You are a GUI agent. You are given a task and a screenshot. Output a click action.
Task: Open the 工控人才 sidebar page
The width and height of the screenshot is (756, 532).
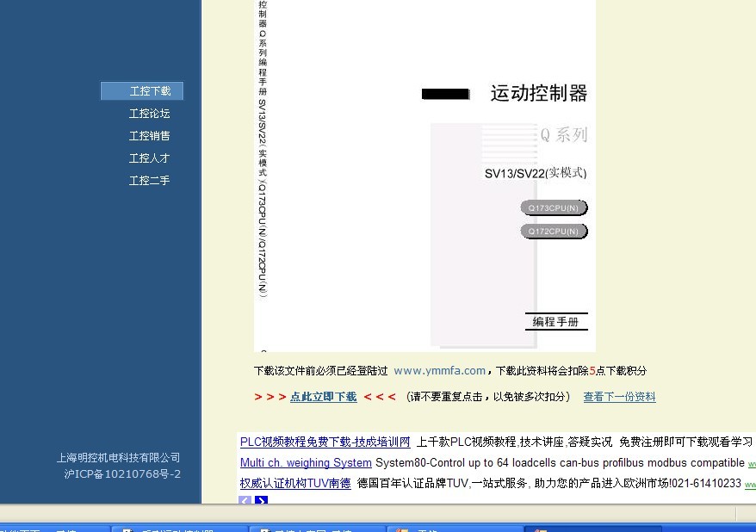tap(150, 158)
